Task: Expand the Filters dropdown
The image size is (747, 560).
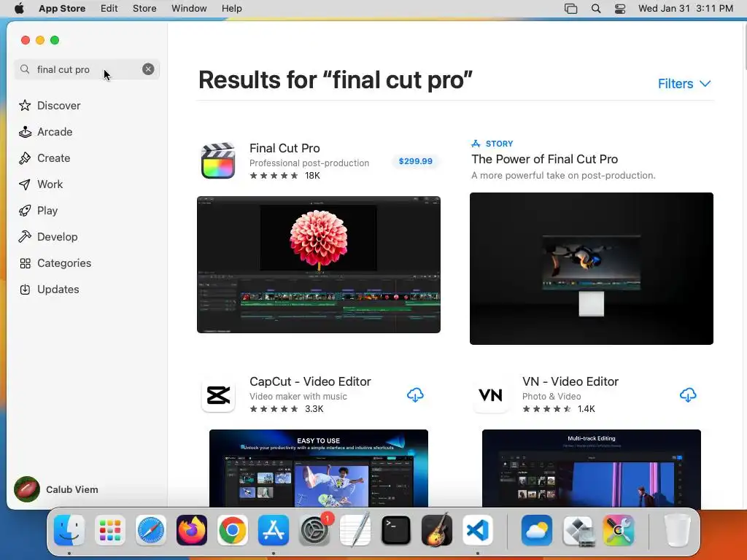Action: [x=684, y=84]
